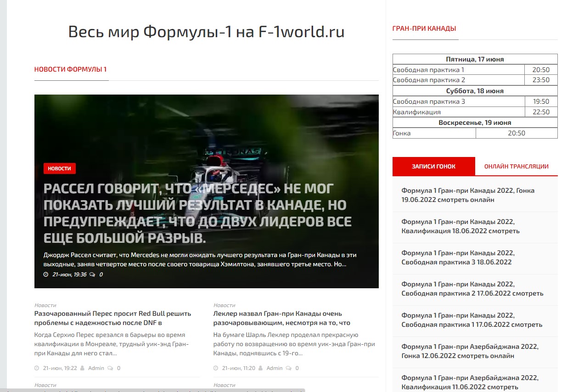Click the Суббота, 18 июня schedule header
The width and height of the screenshot is (584, 392).
pos(475,91)
